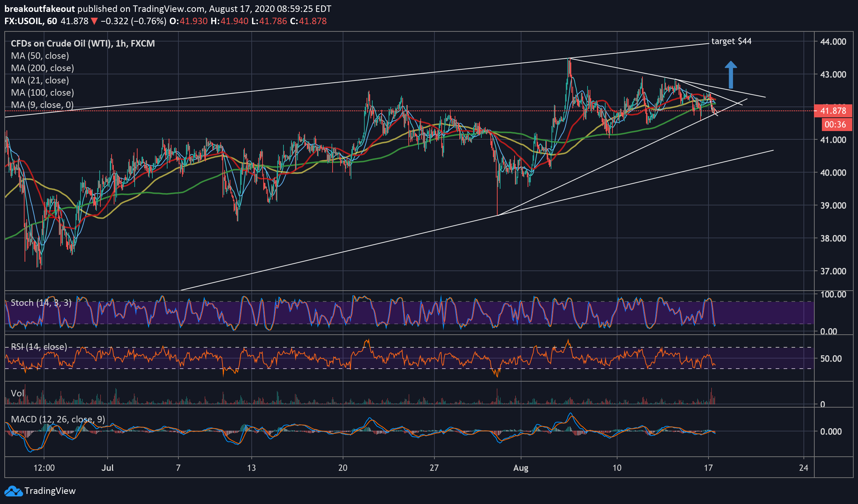Click the 0.000 MACD scale label
The height and width of the screenshot is (504, 858).
[x=831, y=432]
